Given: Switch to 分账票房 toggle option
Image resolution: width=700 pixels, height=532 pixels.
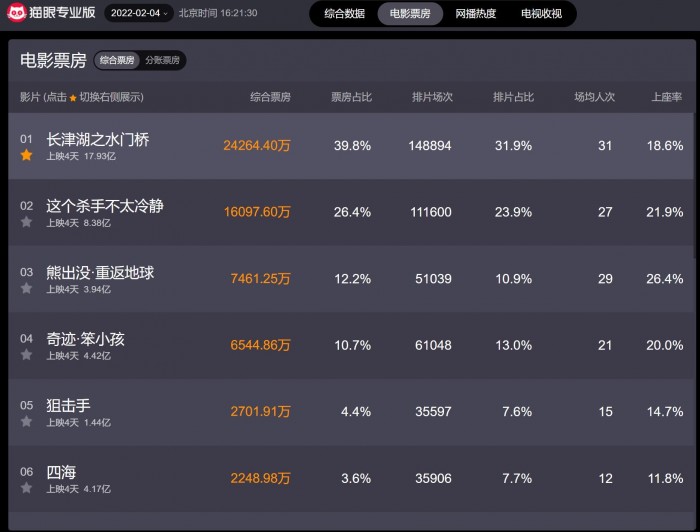Looking at the screenshot, I should (162, 60).
